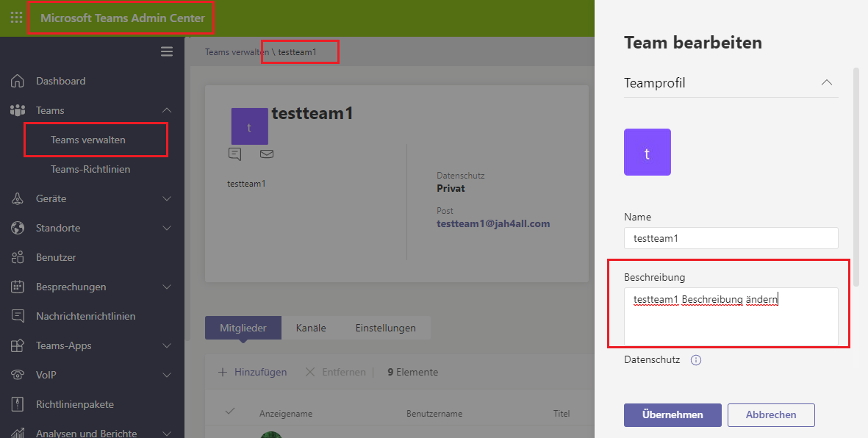Click the Benutzer users icon

[17, 257]
